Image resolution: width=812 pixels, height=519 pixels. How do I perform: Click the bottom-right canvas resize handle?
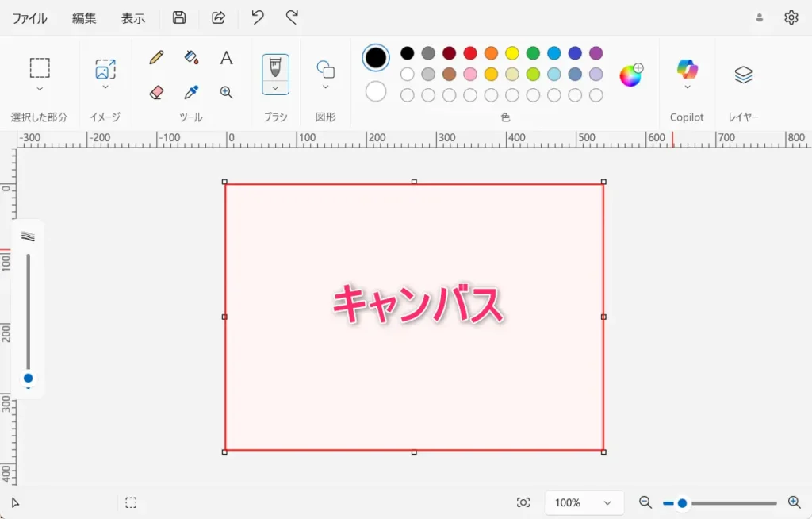(x=603, y=452)
